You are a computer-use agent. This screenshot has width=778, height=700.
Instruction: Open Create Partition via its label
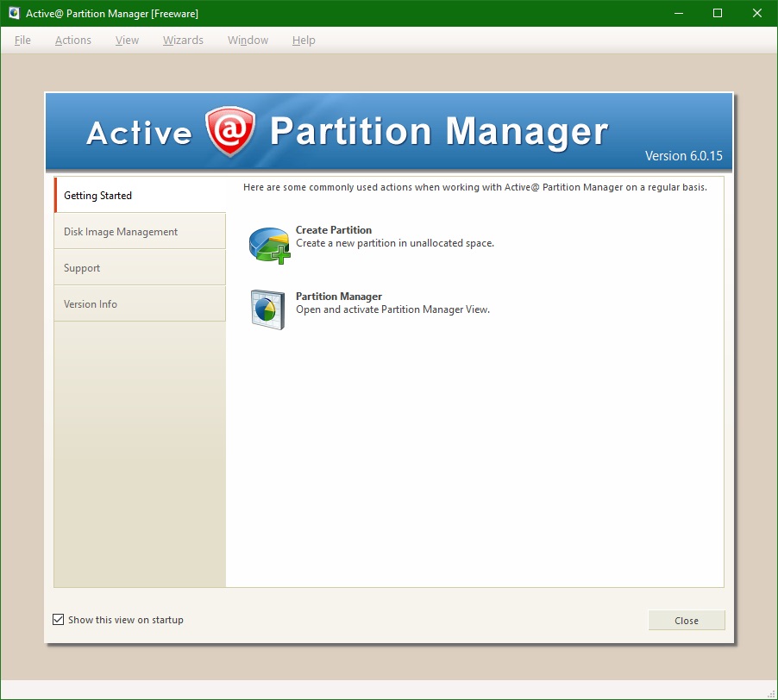(334, 230)
